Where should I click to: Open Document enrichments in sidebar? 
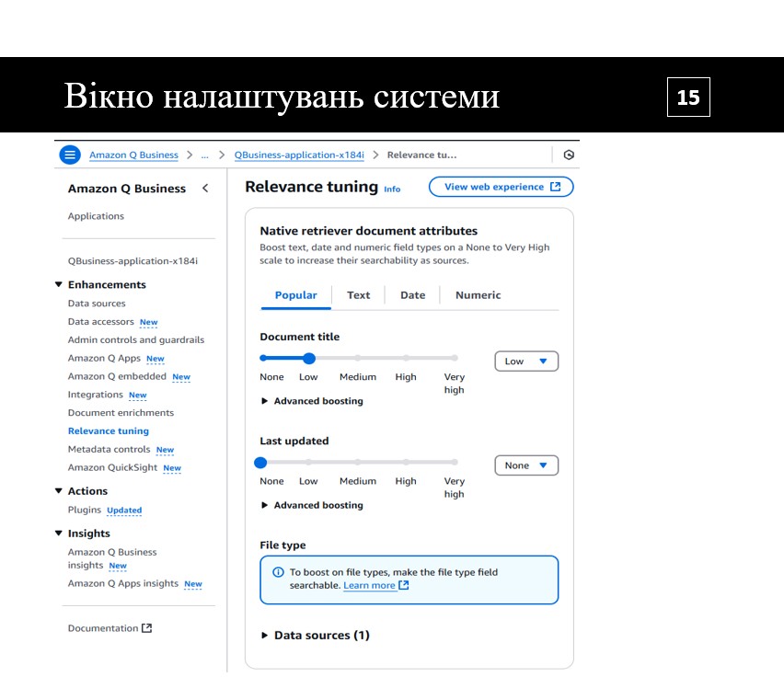click(121, 413)
